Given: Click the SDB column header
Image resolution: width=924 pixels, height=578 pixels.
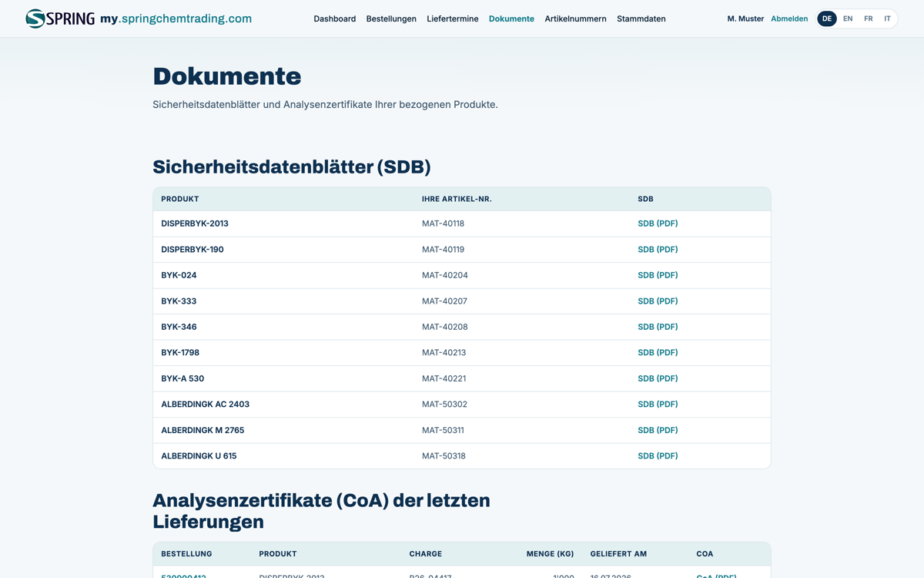Looking at the screenshot, I should pyautogui.click(x=645, y=199).
